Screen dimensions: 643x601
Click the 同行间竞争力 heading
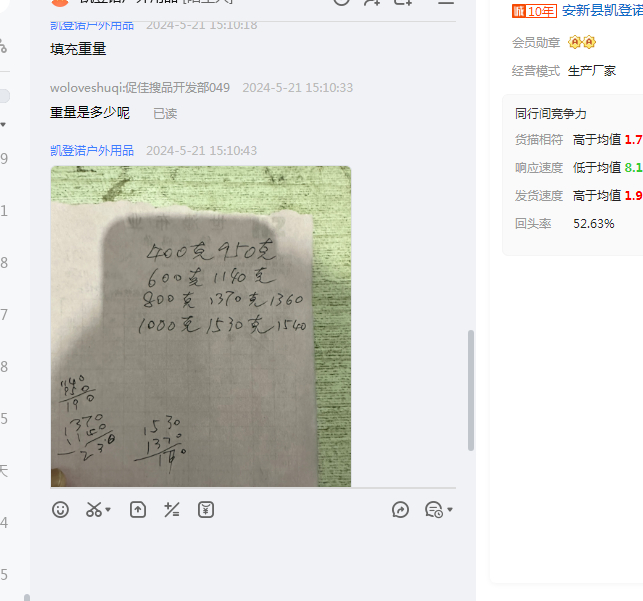551,114
